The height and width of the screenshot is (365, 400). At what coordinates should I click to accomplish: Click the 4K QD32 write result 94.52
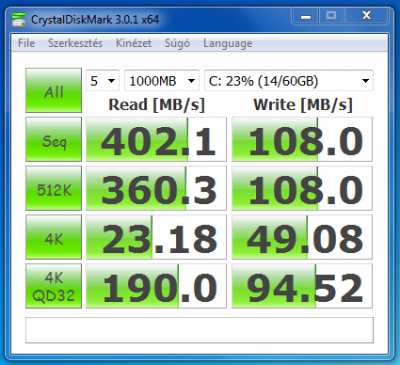[x=302, y=286]
